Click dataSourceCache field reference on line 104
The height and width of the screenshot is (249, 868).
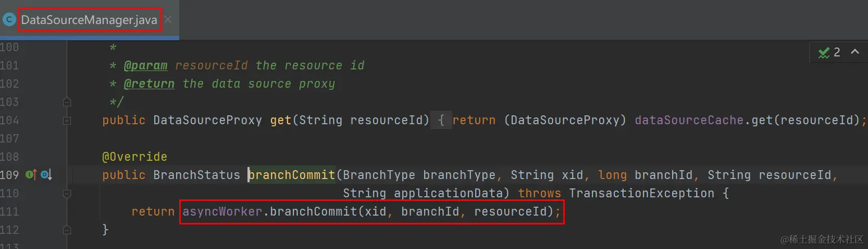coord(689,120)
